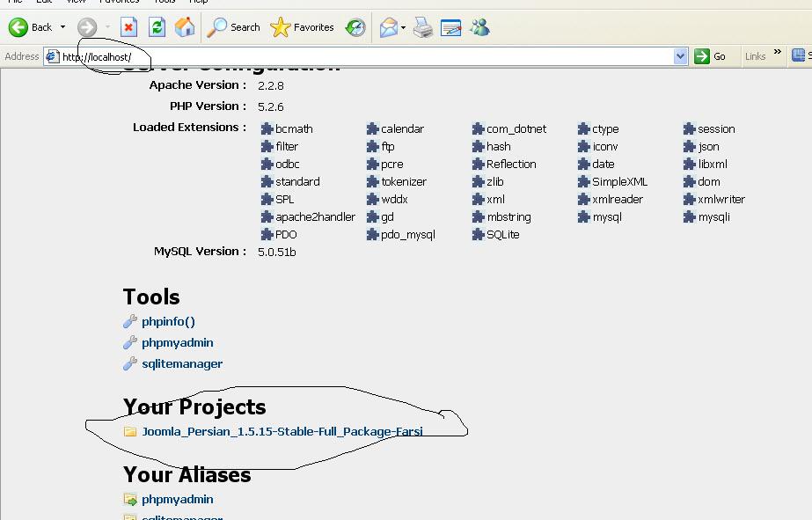Open the History clock icon
This screenshot has width=812, height=520.
pyautogui.click(x=355, y=27)
